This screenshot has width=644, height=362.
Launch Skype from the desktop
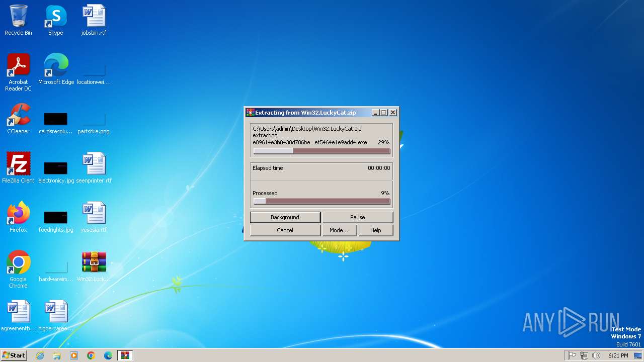pyautogui.click(x=56, y=20)
